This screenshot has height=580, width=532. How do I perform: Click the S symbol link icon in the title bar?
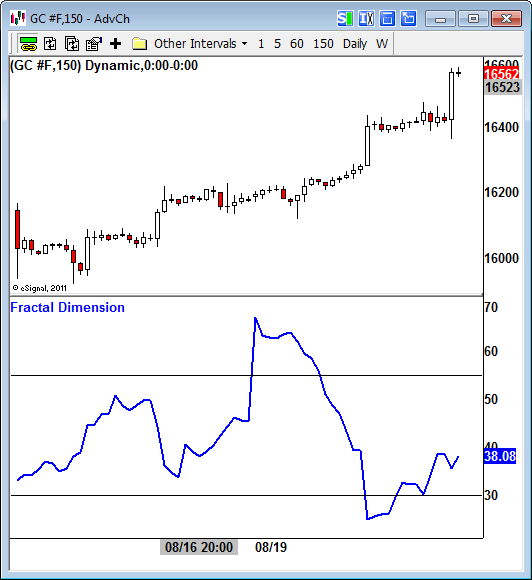pos(345,18)
